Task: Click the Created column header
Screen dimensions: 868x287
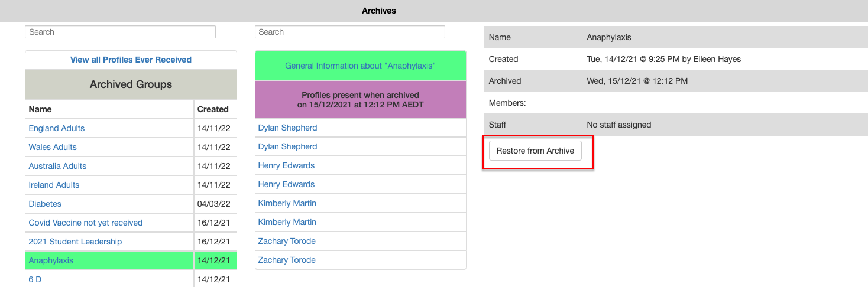Action: tap(213, 109)
